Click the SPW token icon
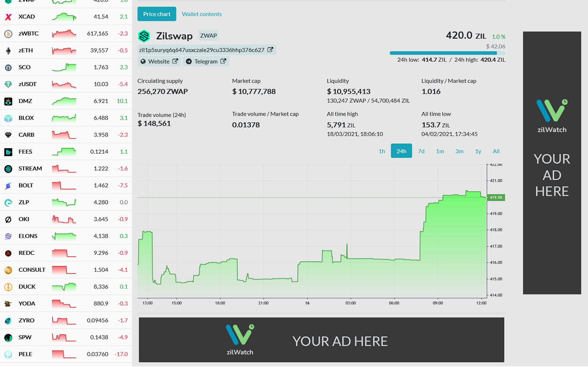This screenshot has width=588, height=367. pyautogui.click(x=8, y=338)
